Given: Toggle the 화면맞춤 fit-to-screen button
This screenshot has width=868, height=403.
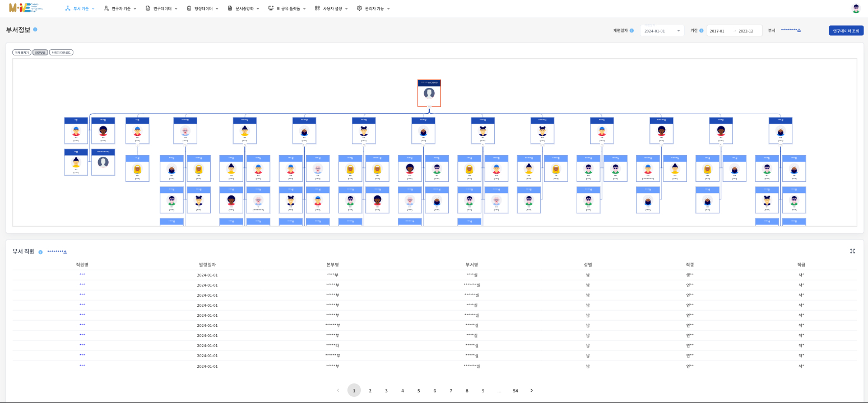Looking at the screenshot, I should (40, 53).
